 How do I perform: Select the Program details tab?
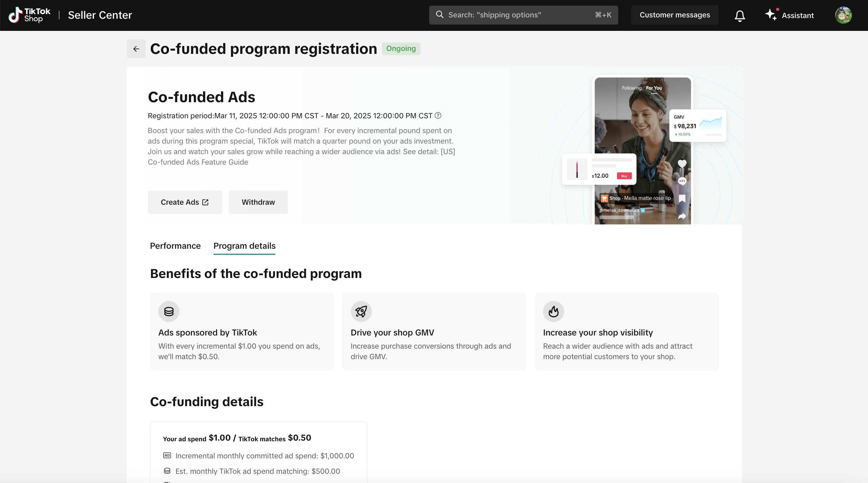pos(244,246)
